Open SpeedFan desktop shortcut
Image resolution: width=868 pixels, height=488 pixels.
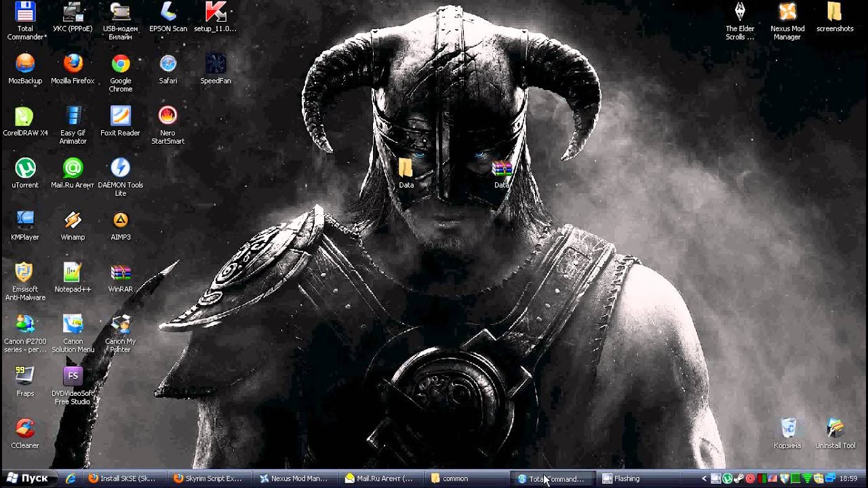tap(216, 69)
